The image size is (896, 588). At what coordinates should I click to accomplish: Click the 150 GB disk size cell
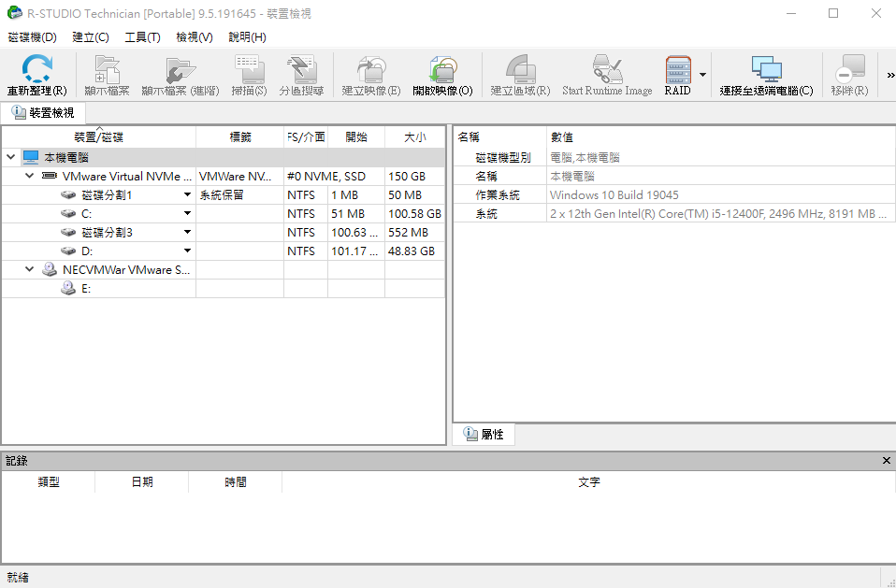(415, 176)
